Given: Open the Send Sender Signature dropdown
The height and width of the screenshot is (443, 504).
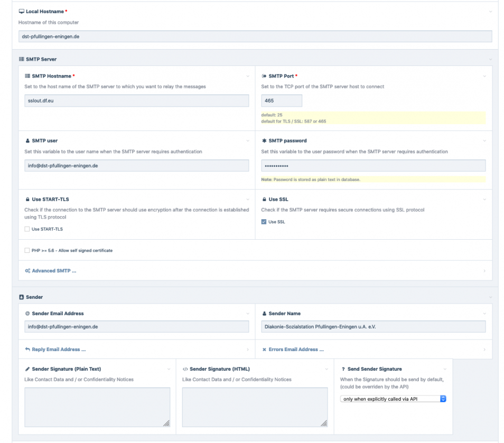Looking at the screenshot, I should tap(393, 399).
